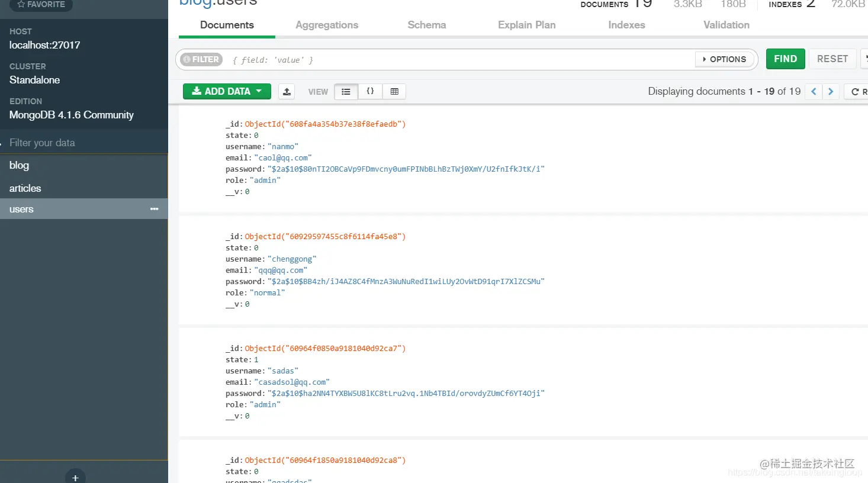Click the FILTER label button

pos(201,59)
